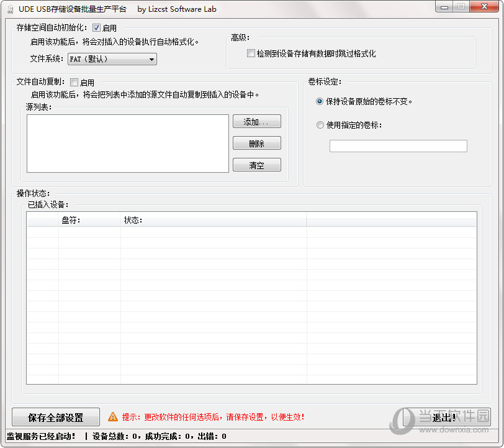Image resolution: width=504 pixels, height=448 pixels.
Task: Click inside the 源列表 source list box
Action: [128, 144]
